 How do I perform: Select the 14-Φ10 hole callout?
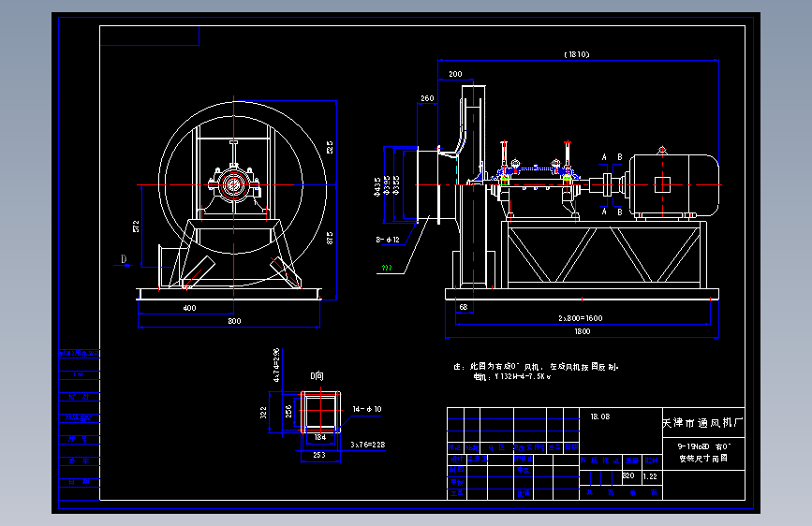pos(366,409)
